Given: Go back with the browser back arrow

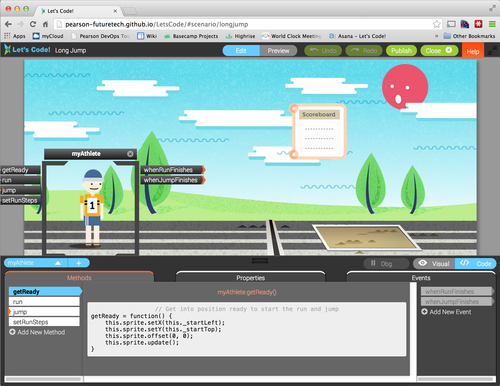Looking at the screenshot, I should pyautogui.click(x=8, y=24).
